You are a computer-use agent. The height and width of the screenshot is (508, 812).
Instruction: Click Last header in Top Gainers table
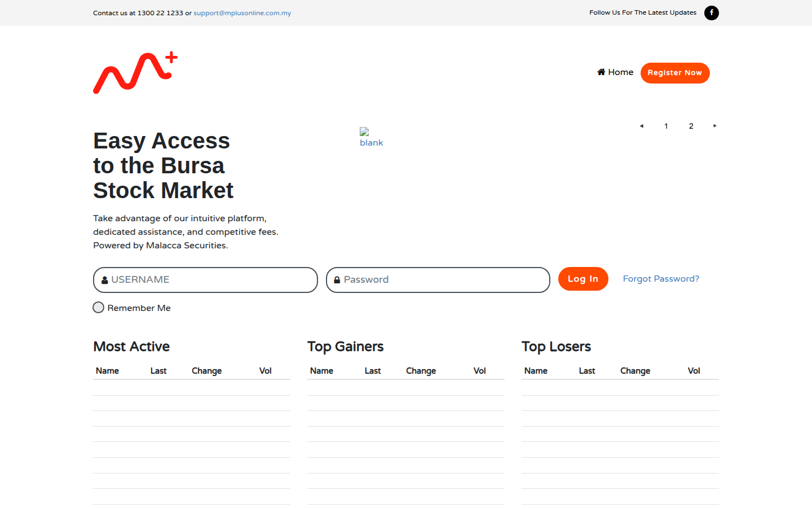point(373,371)
